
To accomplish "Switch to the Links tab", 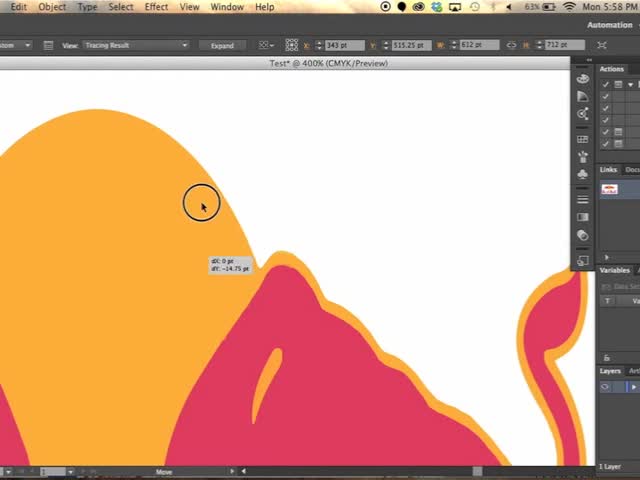I will click(608, 169).
